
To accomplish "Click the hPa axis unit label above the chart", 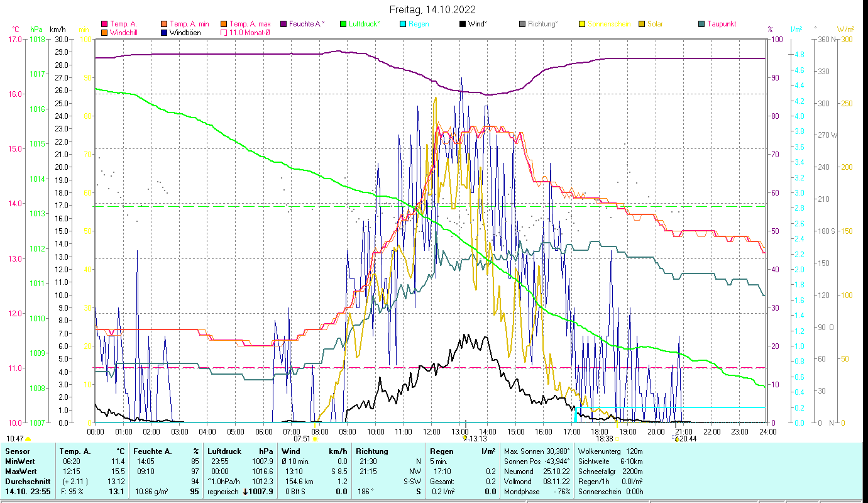I will click(36, 30).
